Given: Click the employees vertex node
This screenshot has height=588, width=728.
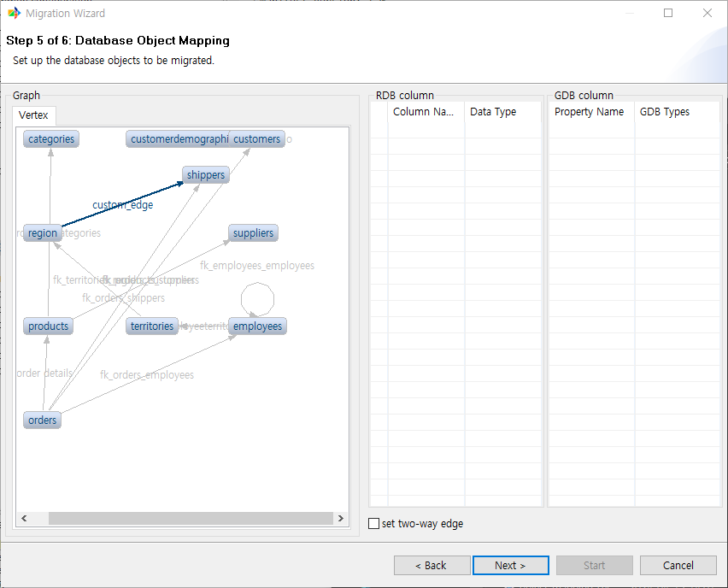Looking at the screenshot, I should 257,326.
